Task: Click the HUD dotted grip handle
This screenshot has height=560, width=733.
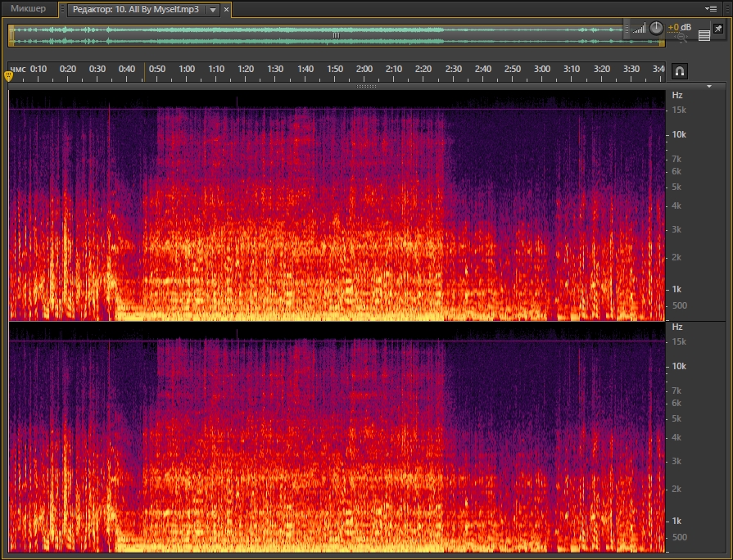Action: pos(627,29)
